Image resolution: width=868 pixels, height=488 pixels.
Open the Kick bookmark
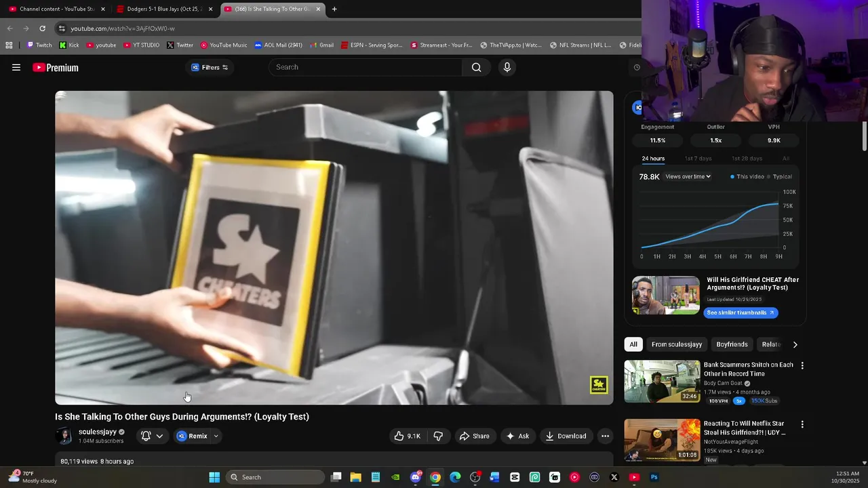[x=69, y=45]
